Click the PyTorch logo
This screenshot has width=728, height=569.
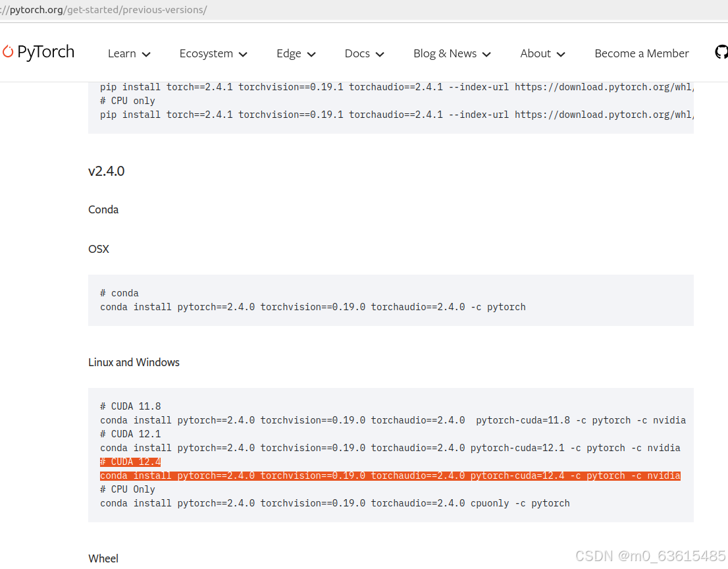pos(39,52)
